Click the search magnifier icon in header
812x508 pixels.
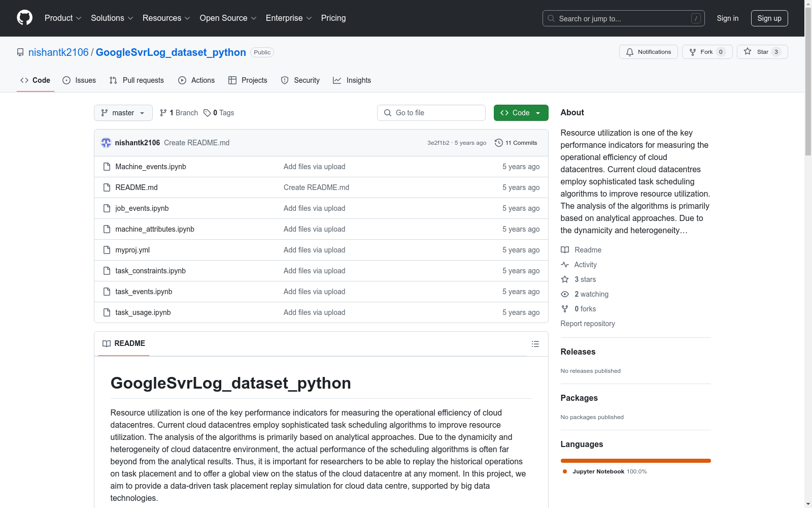click(x=551, y=18)
